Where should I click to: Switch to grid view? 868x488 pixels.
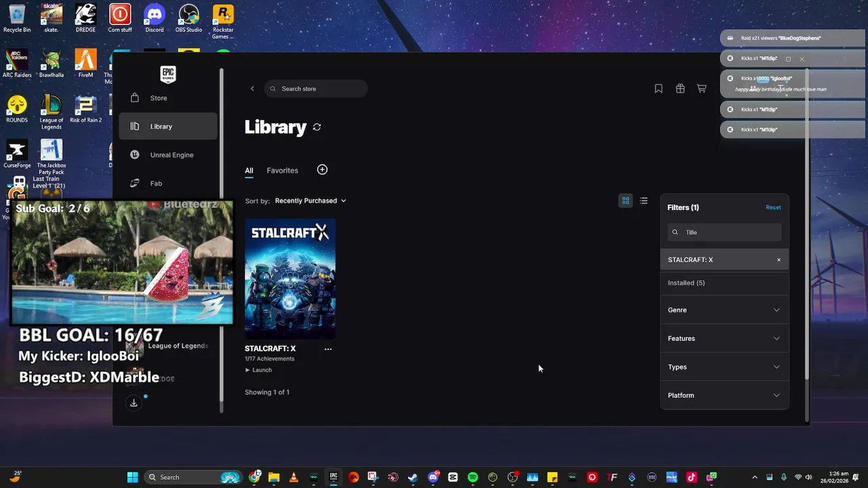(625, 201)
